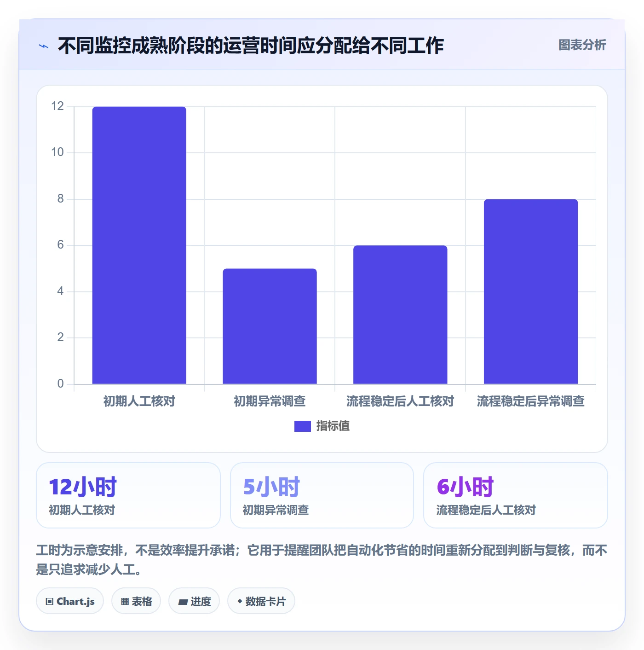This screenshot has height=650, width=644.
Task: Click the 6小时 stat card value
Action: pyautogui.click(x=465, y=487)
